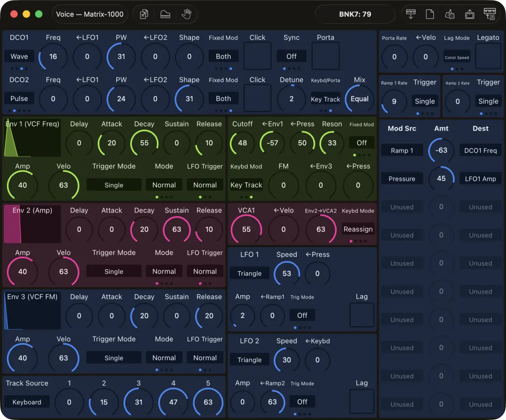
Task: Open the piano keyboard icon in the toolbar
Action: [165, 14]
